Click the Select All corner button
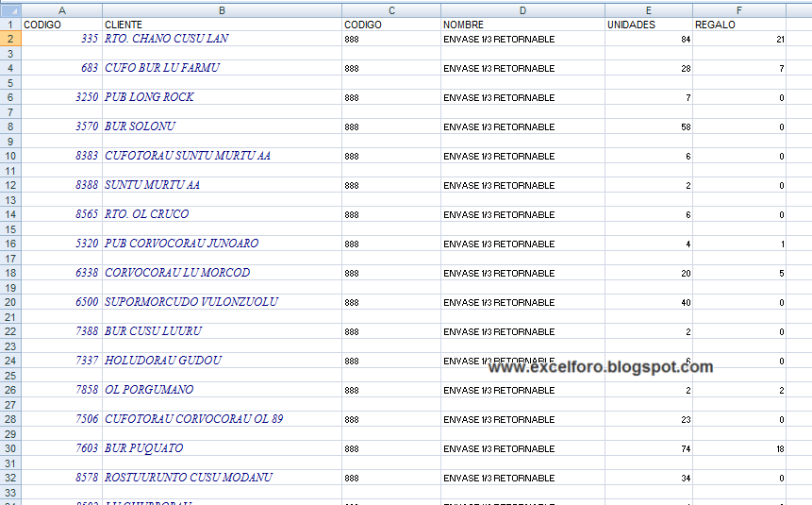Viewport: 812px width, 505px height. click(x=10, y=10)
